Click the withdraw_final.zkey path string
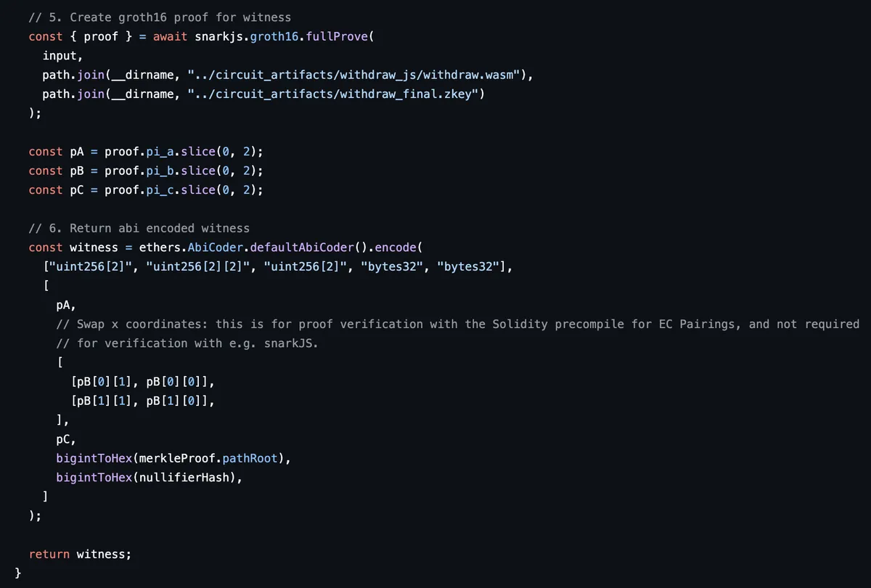Screen dimensions: 871x588 point(335,94)
